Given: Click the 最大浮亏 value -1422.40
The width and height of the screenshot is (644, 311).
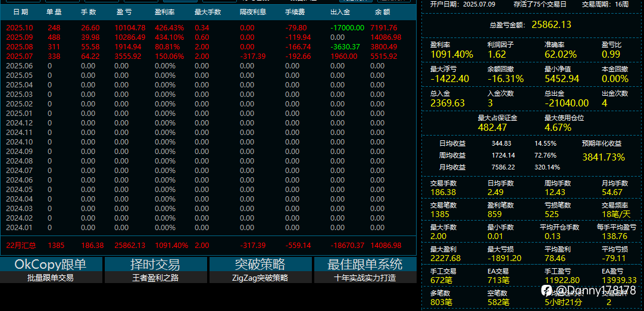Looking at the screenshot, I should [449, 78].
